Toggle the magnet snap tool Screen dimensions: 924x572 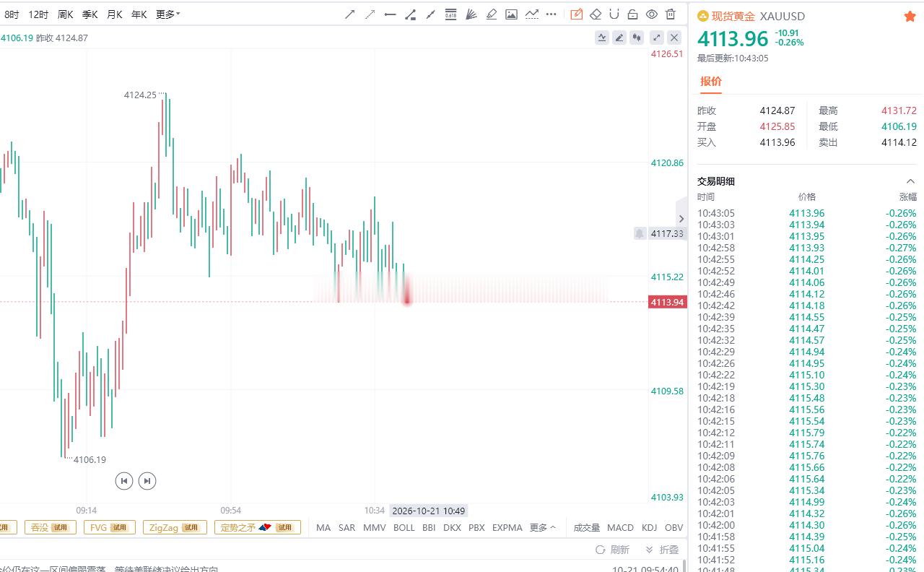614,14
